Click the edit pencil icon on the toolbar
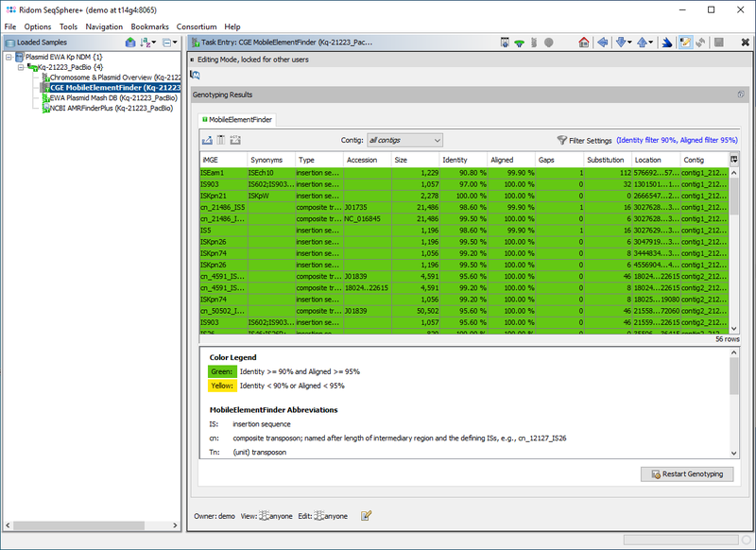This screenshot has width=756, height=550. click(685, 43)
